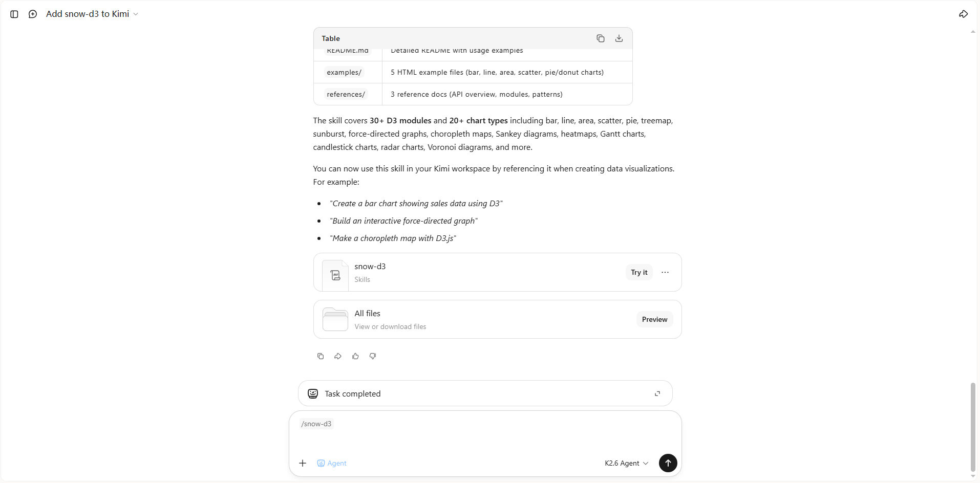Start a new chat via bubble icon

pyautogui.click(x=33, y=14)
